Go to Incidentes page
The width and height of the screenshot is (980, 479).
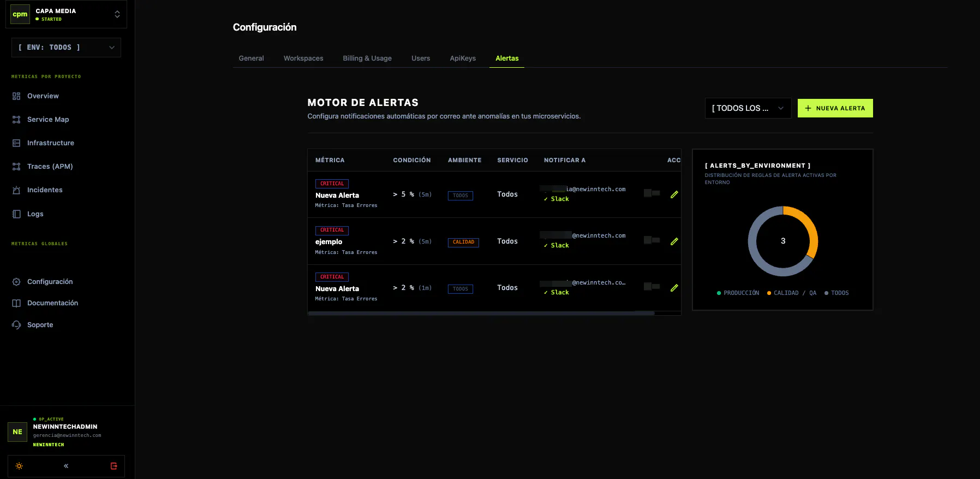point(45,190)
